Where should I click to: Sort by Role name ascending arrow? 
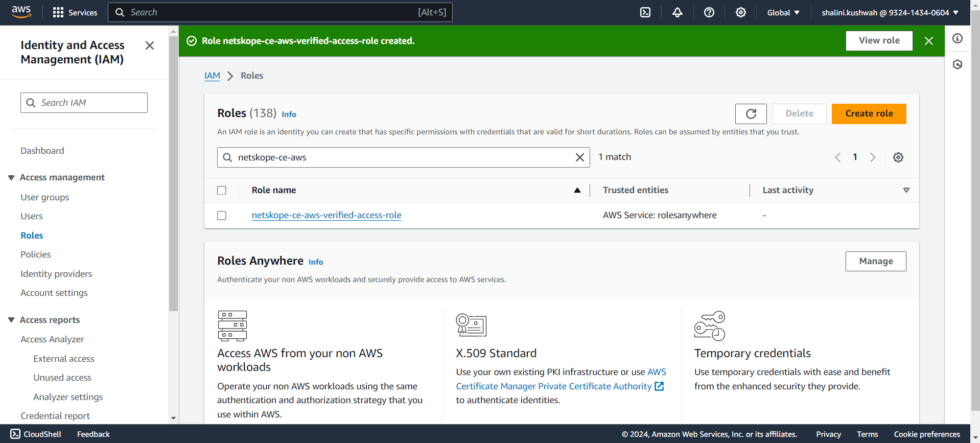coord(577,190)
